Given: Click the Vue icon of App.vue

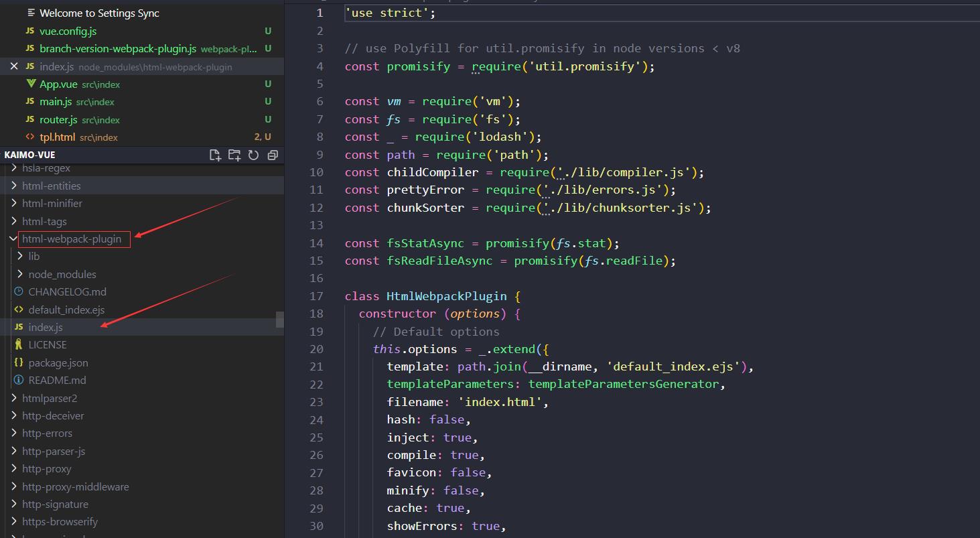Looking at the screenshot, I should coord(30,84).
